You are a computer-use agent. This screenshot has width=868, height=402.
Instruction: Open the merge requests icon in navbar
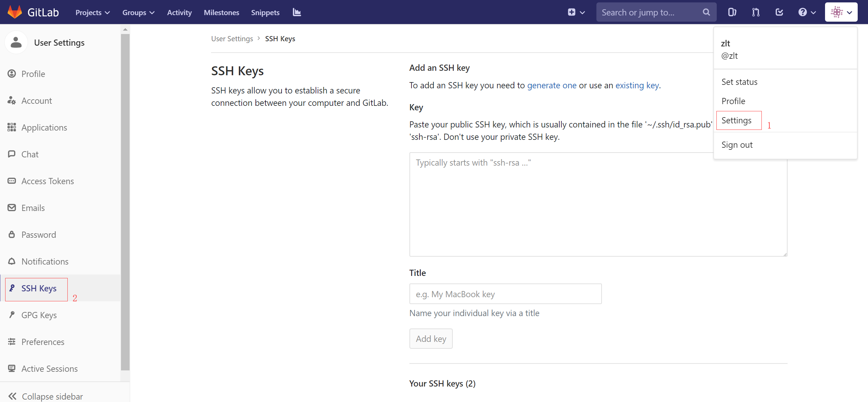pos(755,12)
